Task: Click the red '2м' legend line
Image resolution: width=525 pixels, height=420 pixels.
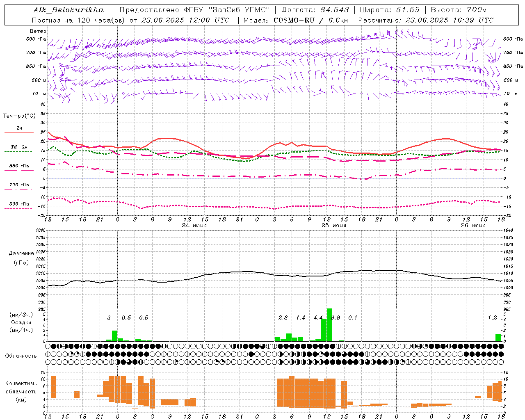Action: click(19, 132)
